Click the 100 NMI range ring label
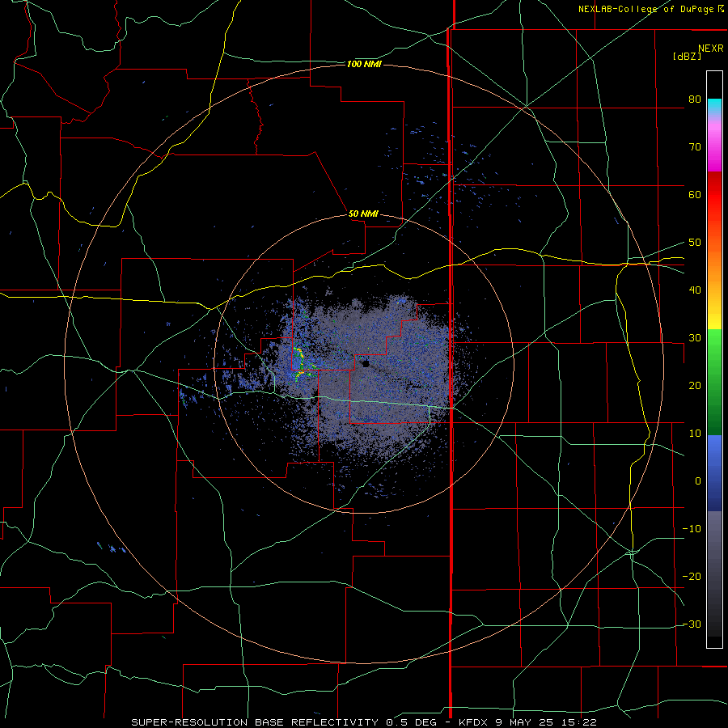 click(x=364, y=64)
